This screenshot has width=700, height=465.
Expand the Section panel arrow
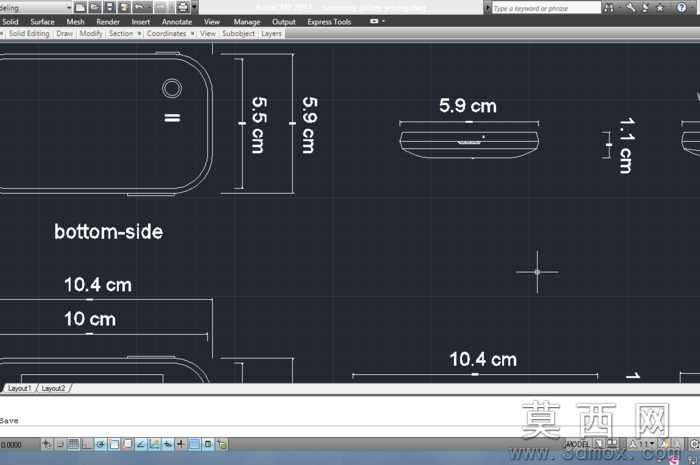click(139, 33)
